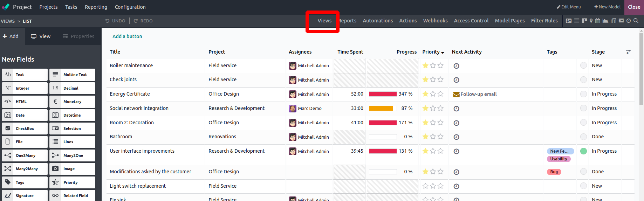Screen dimensions: 644x201
Task: Select the CheckBox new field
Action: point(25,129)
